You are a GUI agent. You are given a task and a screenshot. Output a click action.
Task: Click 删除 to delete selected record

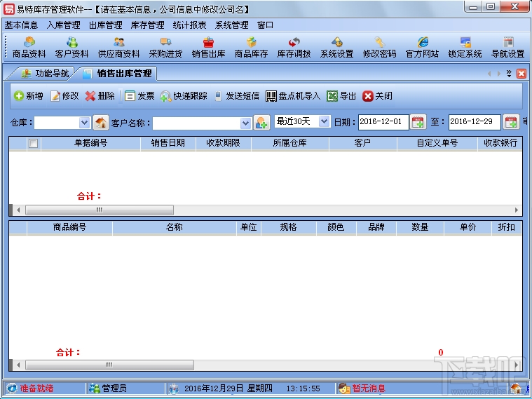coord(100,96)
